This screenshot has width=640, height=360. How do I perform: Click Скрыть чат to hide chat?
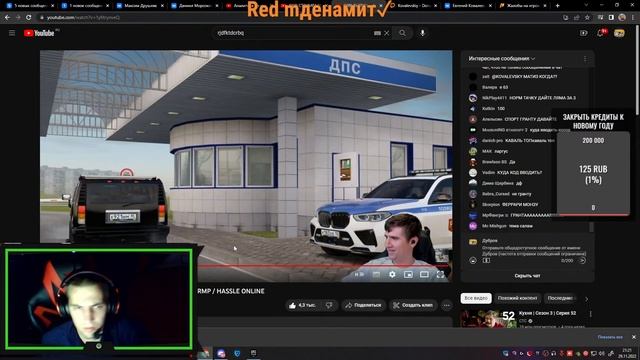pyautogui.click(x=527, y=276)
